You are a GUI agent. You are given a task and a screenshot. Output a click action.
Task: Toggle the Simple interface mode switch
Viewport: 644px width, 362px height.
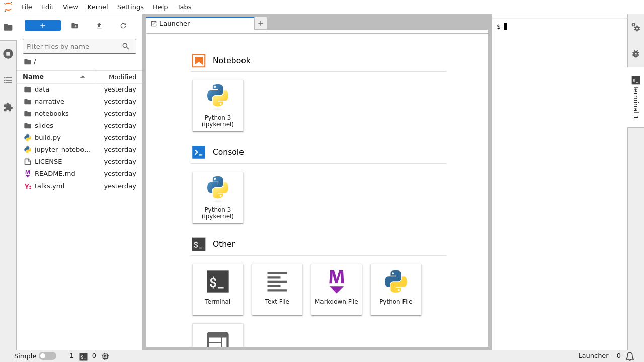47,356
